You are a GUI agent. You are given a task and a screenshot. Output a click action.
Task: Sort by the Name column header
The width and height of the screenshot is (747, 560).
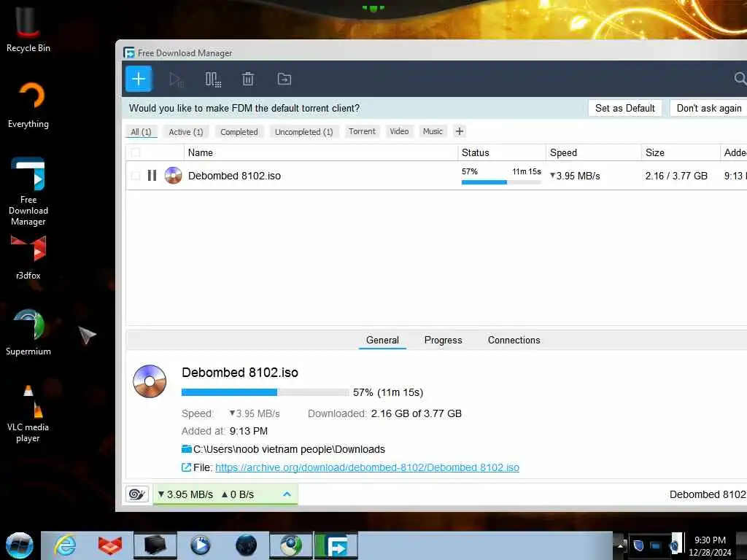321,153
